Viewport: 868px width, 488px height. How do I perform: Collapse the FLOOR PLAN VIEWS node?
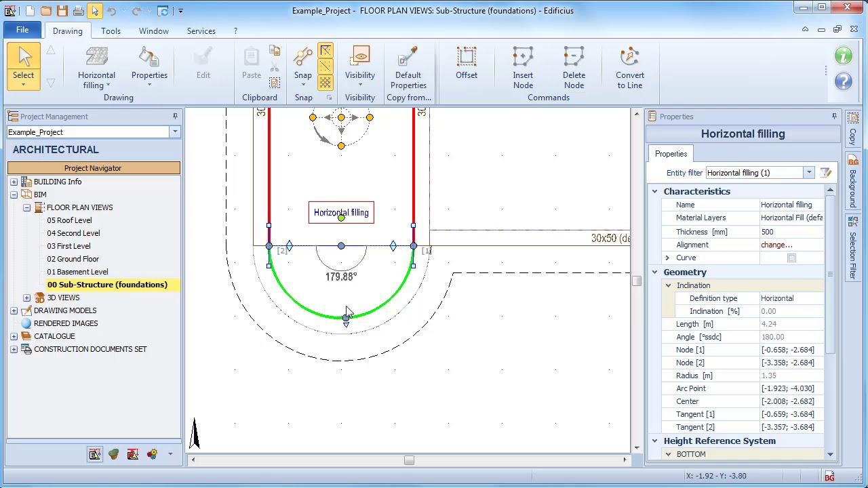pyautogui.click(x=26, y=207)
